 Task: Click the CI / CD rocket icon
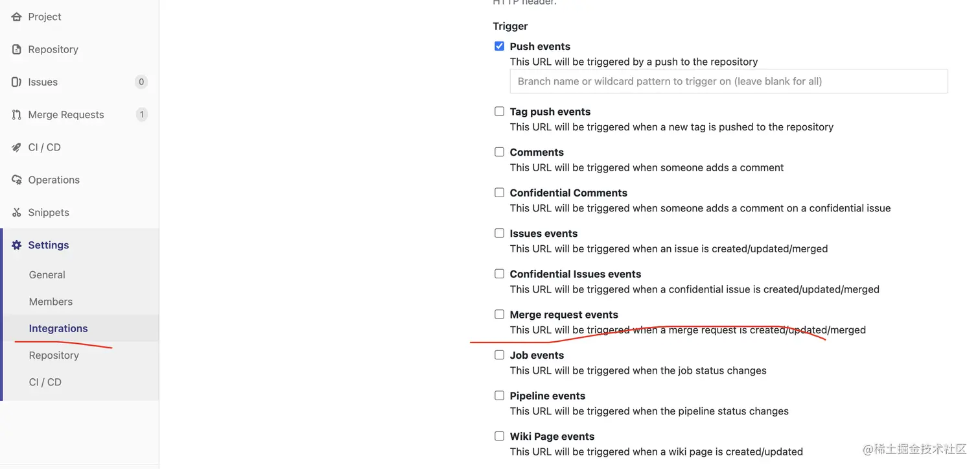pos(17,147)
